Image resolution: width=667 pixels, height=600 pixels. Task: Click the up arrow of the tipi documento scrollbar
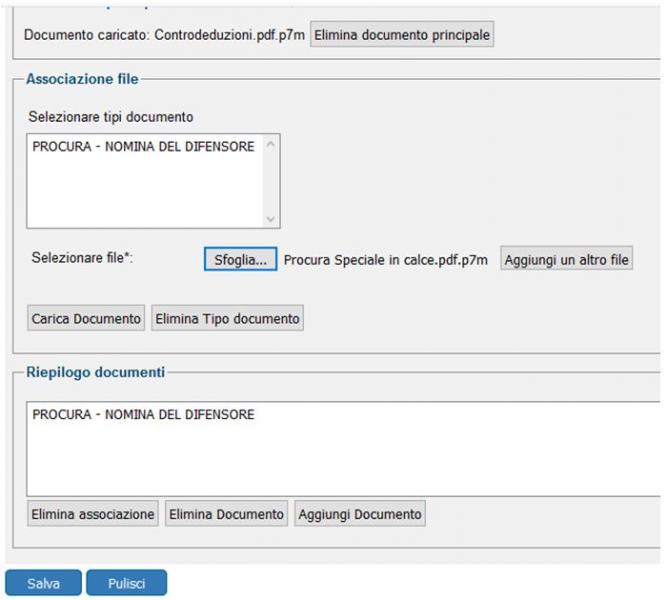(271, 145)
